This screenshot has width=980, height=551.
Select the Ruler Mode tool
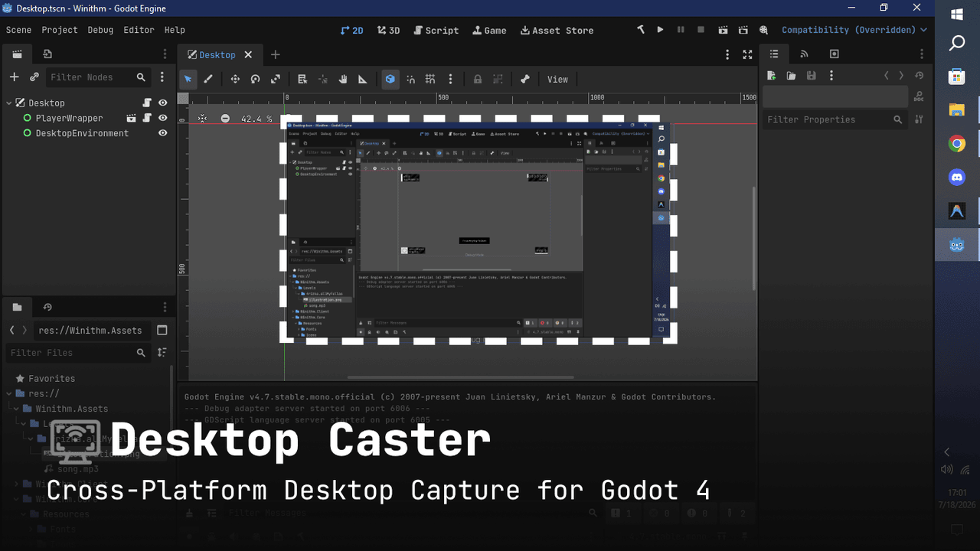[363, 79]
